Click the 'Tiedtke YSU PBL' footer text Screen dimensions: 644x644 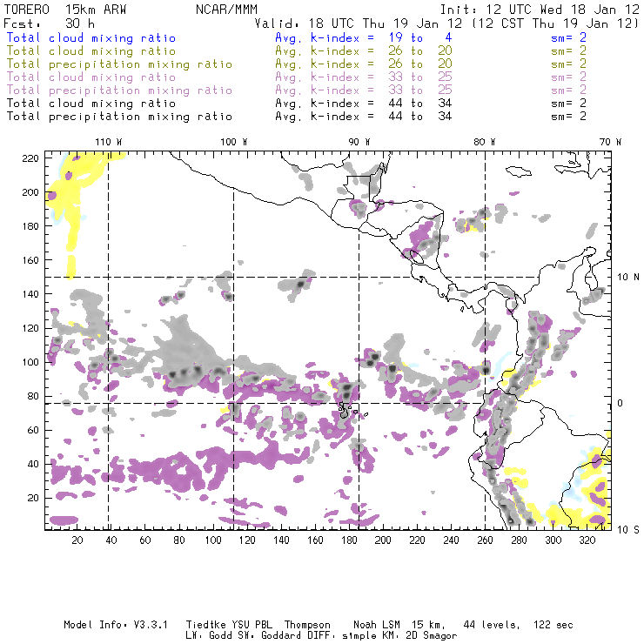pos(229,625)
